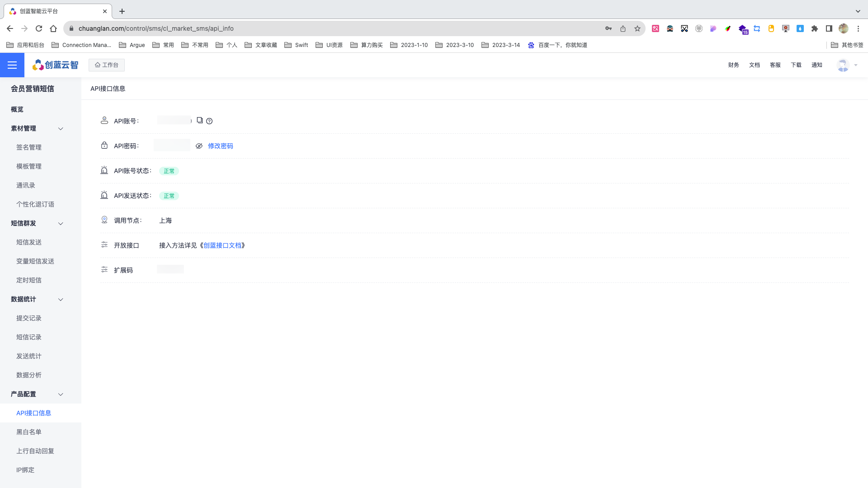This screenshot has width=868, height=488.
Task: Open 提交记录 page
Action: point(29,318)
